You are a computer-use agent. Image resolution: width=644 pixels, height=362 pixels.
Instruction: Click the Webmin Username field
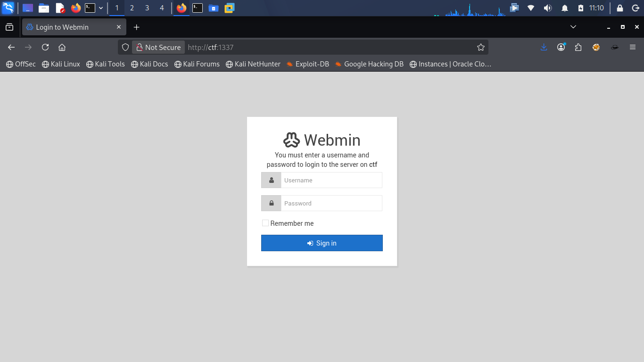pyautogui.click(x=331, y=180)
